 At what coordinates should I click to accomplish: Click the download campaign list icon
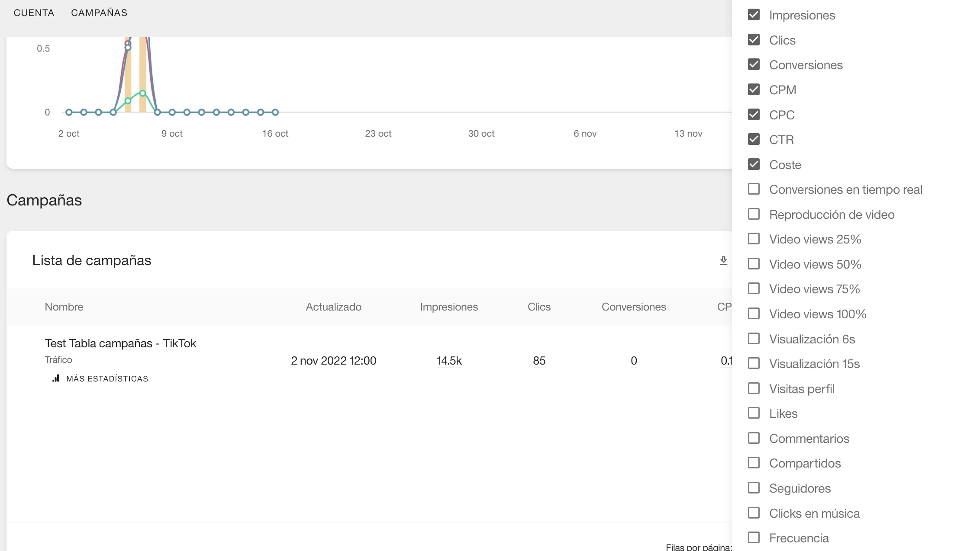point(723,260)
